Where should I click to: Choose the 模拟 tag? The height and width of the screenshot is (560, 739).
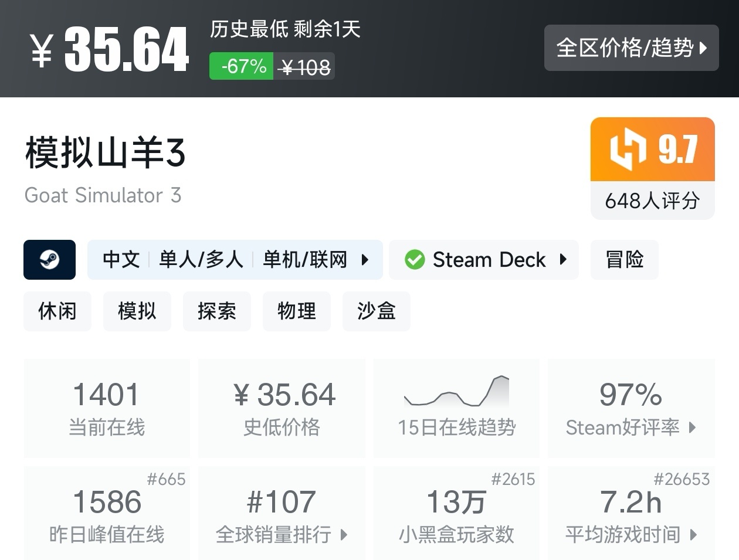pyautogui.click(x=137, y=311)
